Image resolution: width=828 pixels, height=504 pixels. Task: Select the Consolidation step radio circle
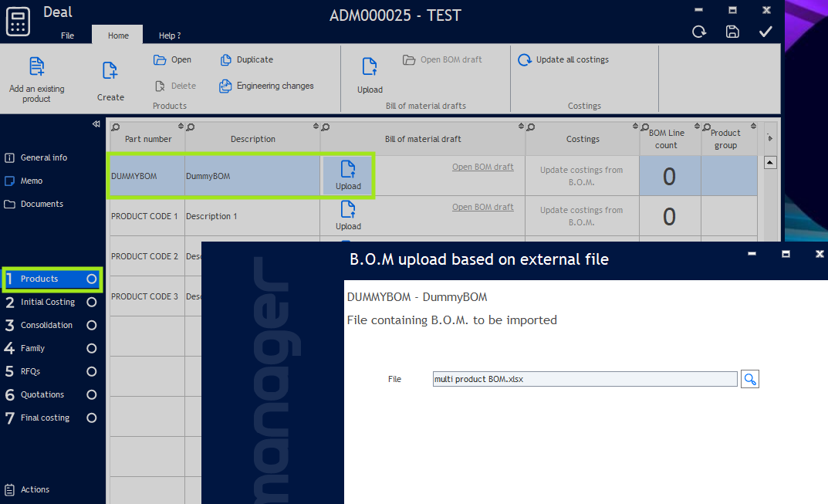click(92, 325)
